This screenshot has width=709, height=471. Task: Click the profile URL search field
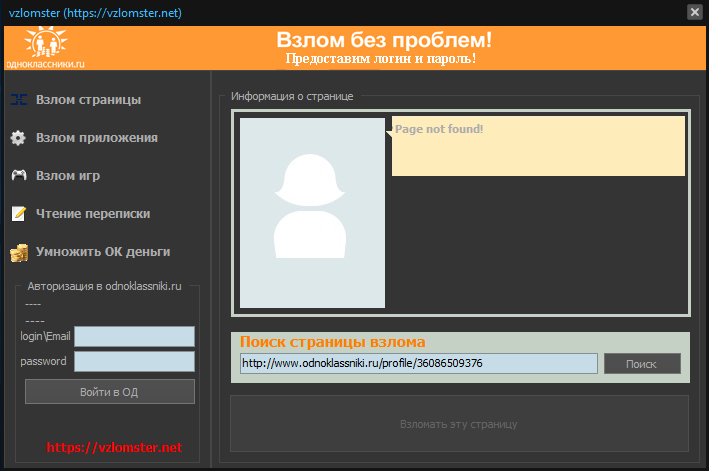[x=419, y=363]
